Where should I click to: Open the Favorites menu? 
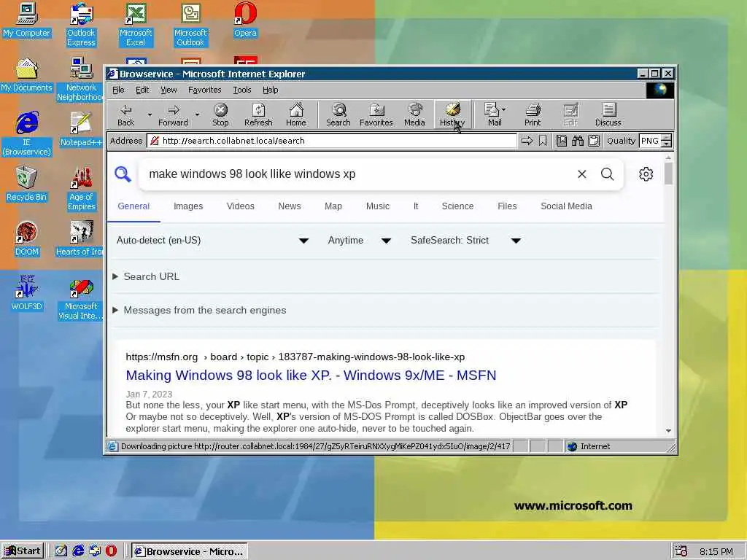(x=204, y=90)
